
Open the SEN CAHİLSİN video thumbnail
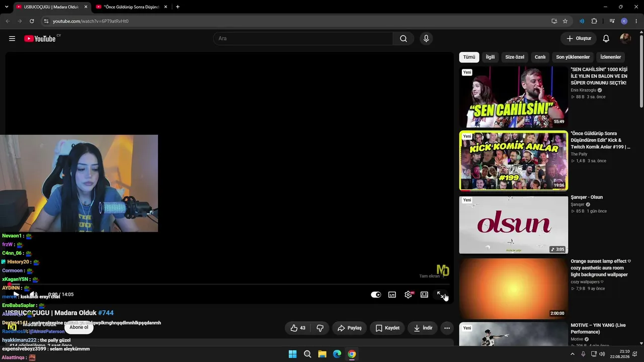[513, 97]
